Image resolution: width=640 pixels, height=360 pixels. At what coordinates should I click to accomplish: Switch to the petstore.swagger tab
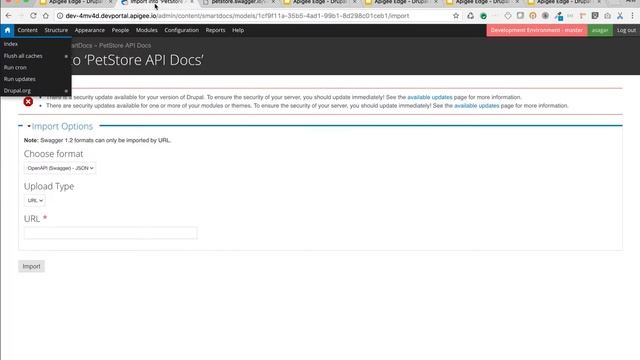238,2
